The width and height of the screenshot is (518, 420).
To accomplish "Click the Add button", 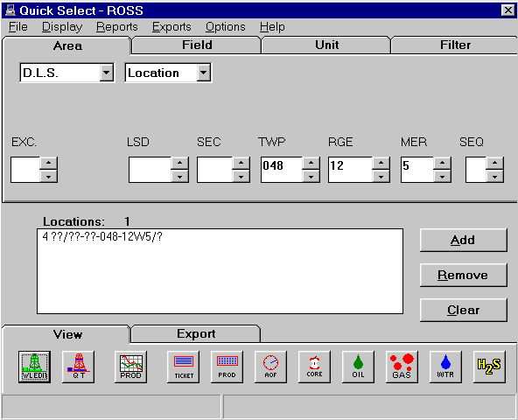I will (463, 240).
